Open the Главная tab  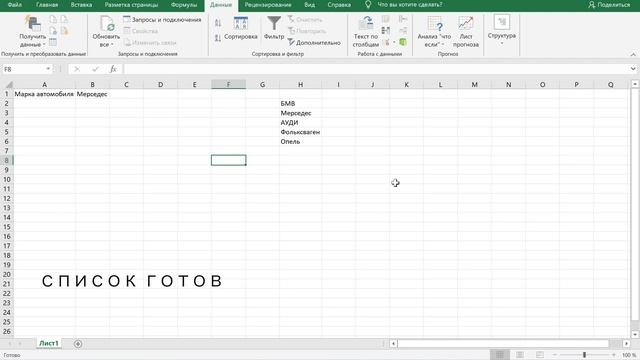tap(47, 5)
